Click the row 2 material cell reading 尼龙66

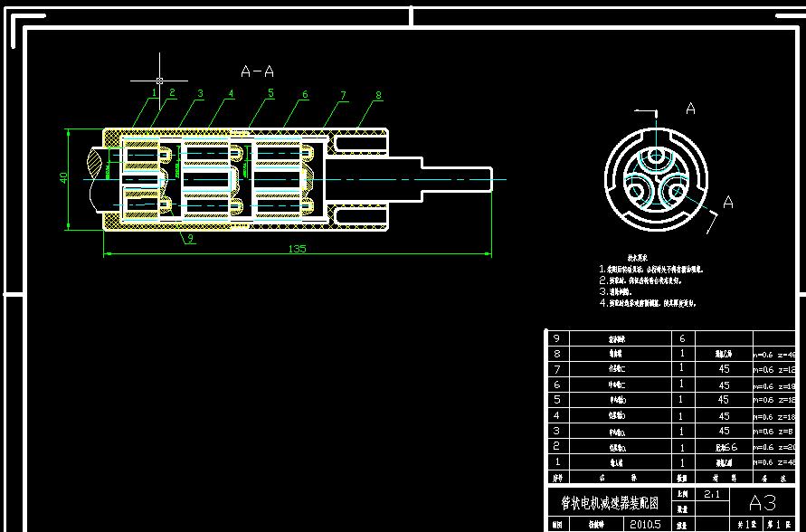coord(724,447)
